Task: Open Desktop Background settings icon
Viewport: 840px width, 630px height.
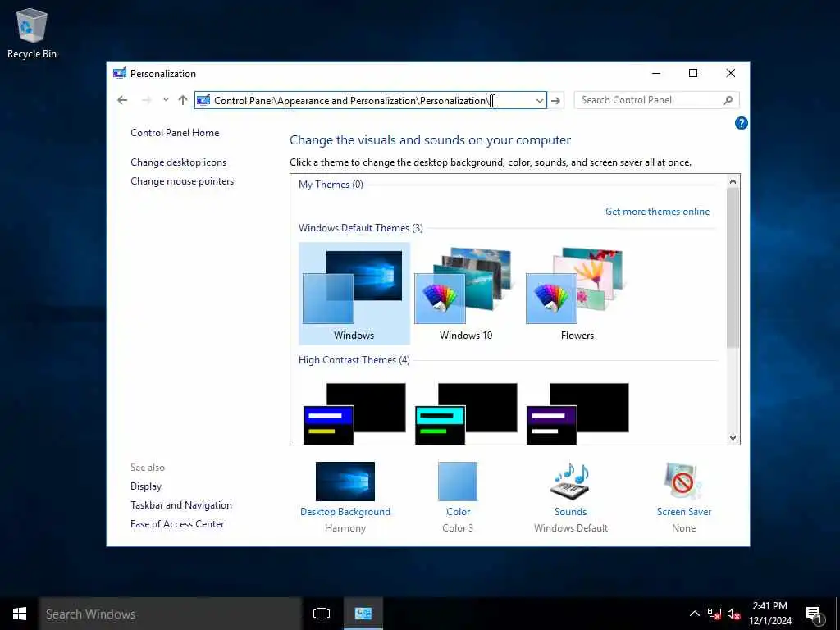Action: tap(345, 481)
